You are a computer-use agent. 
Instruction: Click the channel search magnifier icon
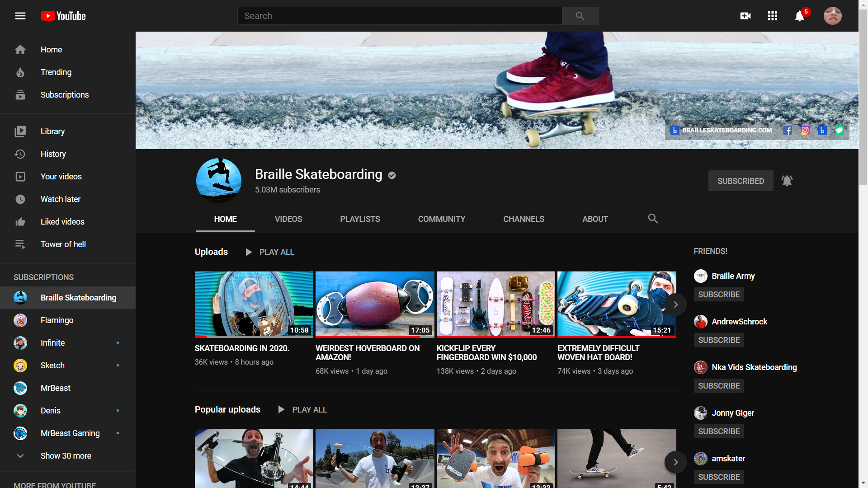coord(653,219)
